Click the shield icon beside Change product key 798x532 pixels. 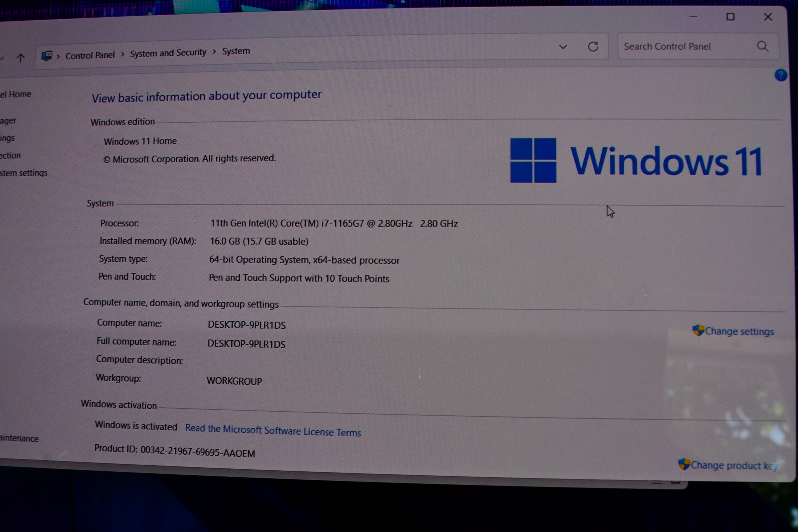coord(684,464)
